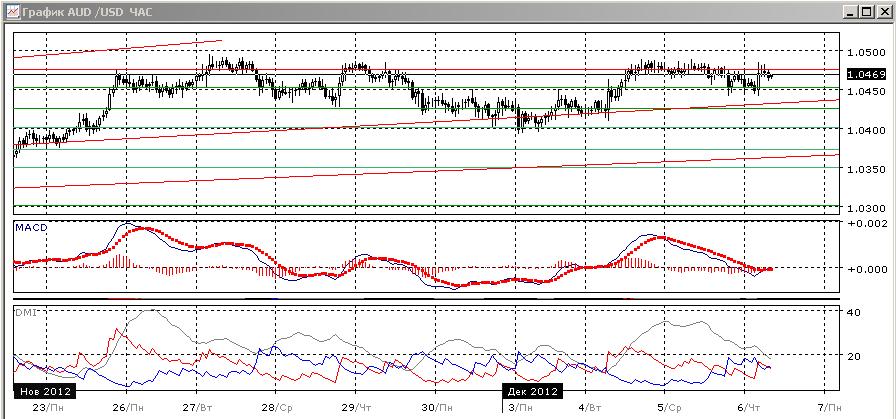Click the current price label 1.0469
Viewport: 896px width, 419px height.
point(866,74)
